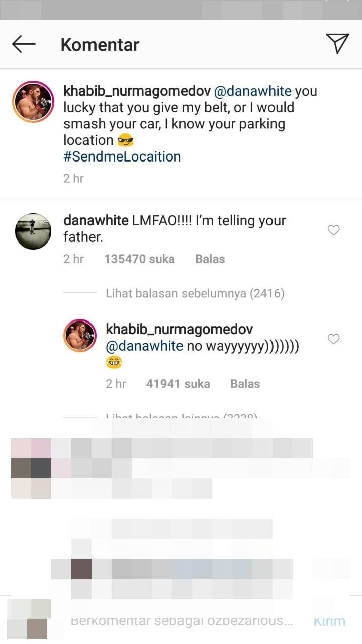Viewport: 362px width, 644px height.
Task: Open the @danawhite mention in the caption
Action: pos(253,91)
